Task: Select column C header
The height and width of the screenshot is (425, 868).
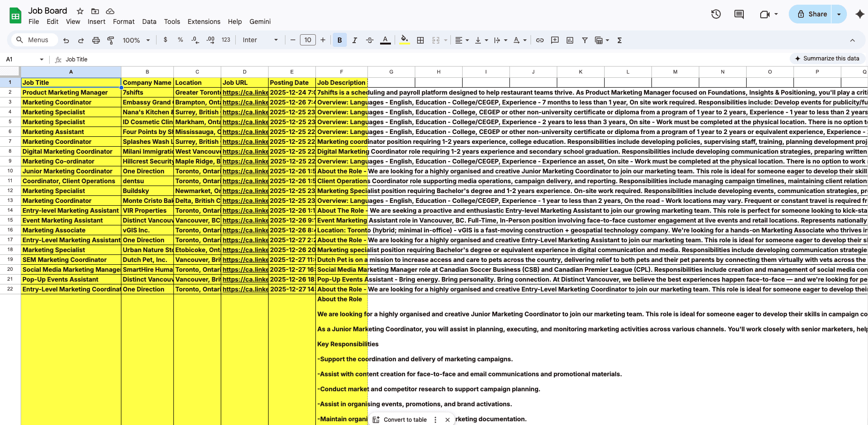Action: click(197, 72)
